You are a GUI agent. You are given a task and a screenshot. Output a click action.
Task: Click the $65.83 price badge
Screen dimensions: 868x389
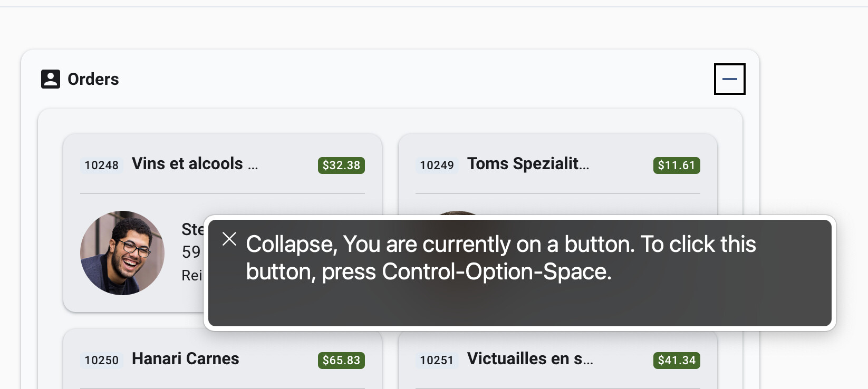[x=341, y=360]
